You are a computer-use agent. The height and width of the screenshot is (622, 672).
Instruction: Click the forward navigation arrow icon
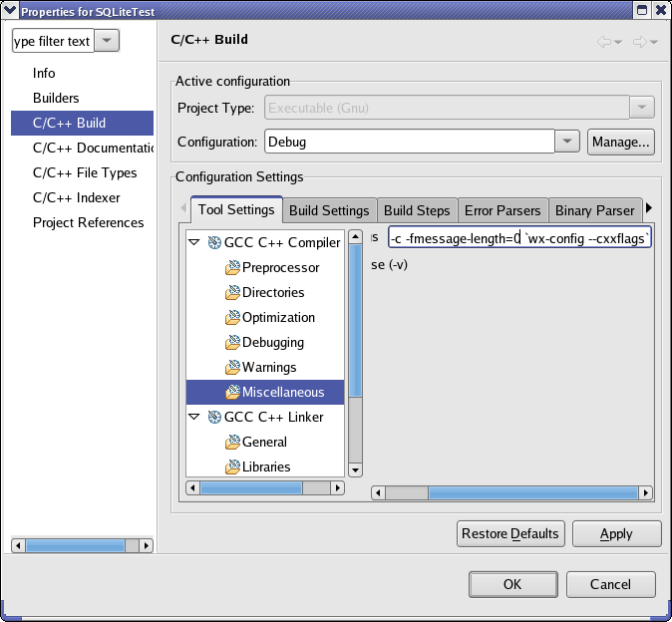click(x=639, y=42)
